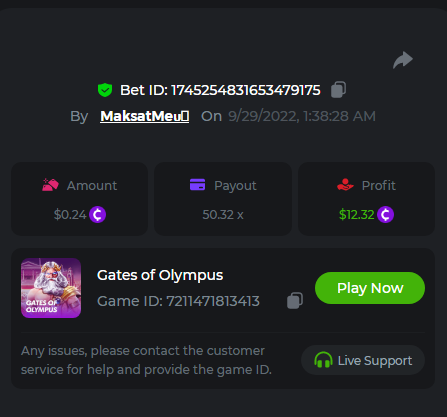Click the green headphones support icon

(x=323, y=360)
